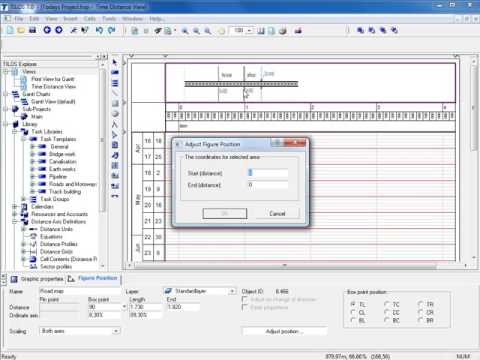
Task: Open the Scaling Both axes dropdown
Action: (x=116, y=331)
